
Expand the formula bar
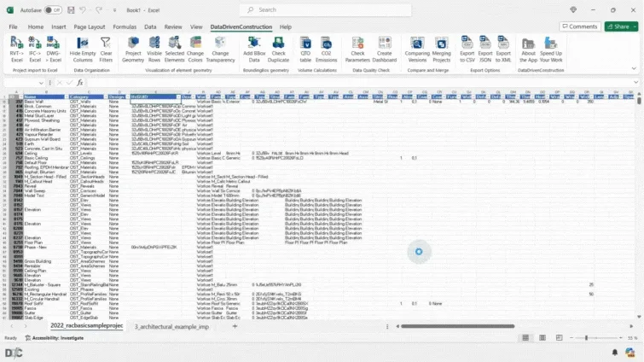[635, 83]
